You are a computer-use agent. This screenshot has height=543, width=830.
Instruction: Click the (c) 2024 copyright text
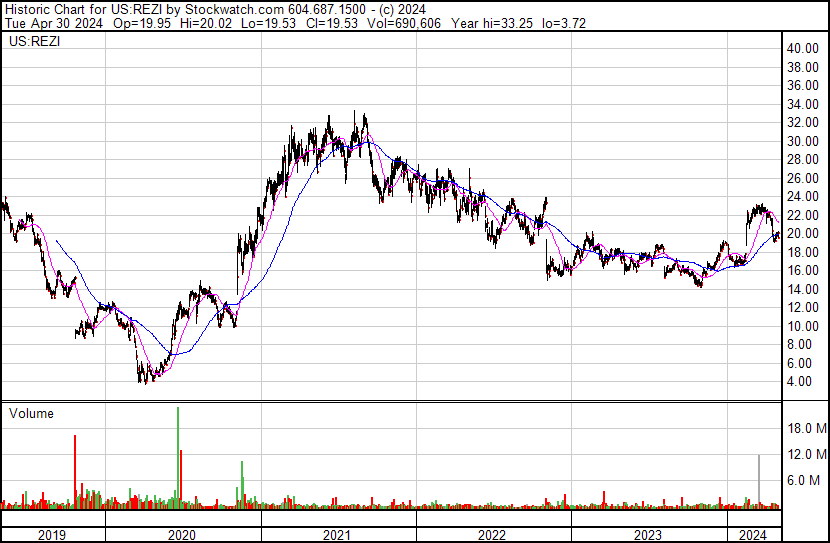coord(400,10)
